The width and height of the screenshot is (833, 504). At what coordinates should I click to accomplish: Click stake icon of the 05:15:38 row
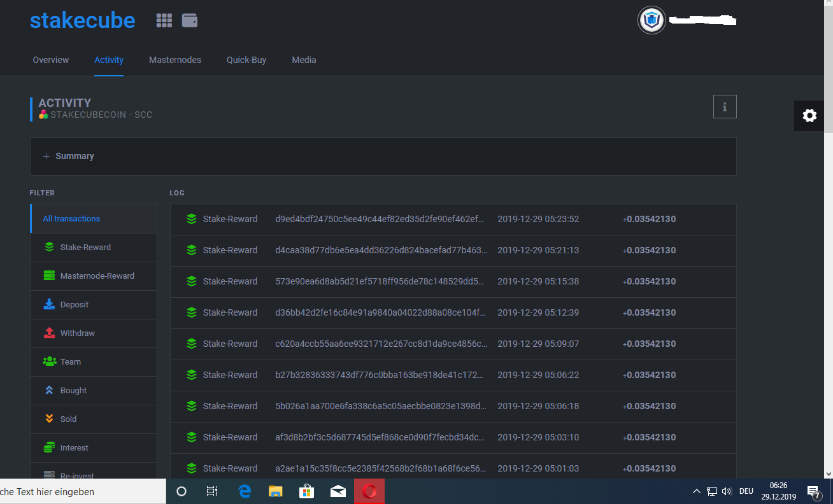[x=191, y=281]
